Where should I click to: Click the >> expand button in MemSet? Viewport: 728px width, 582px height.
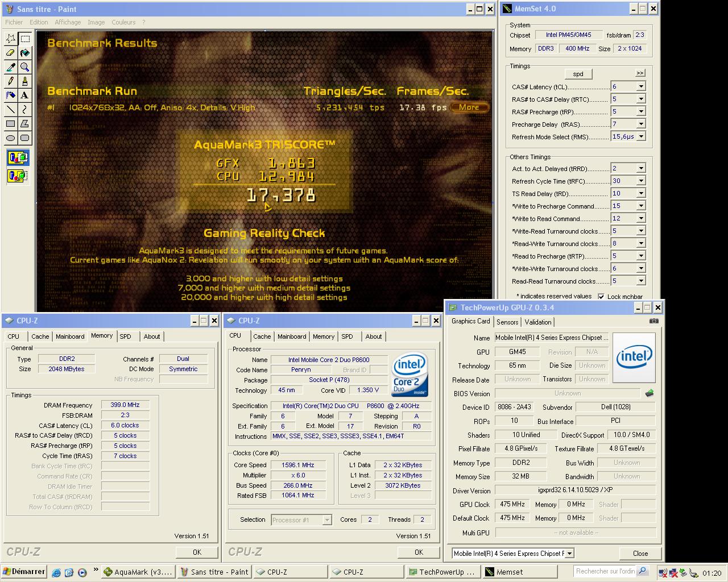pyautogui.click(x=640, y=73)
